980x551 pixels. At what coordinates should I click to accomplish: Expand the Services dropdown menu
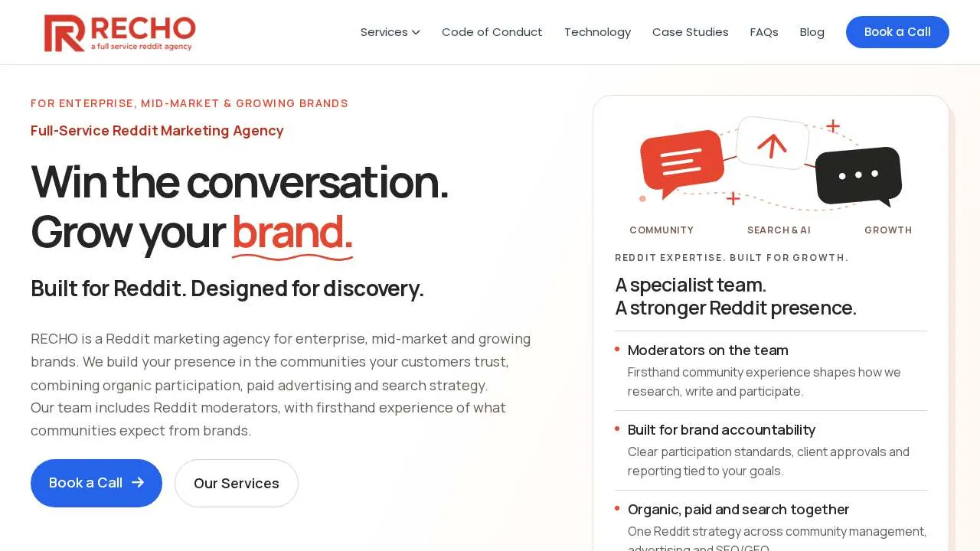[390, 32]
